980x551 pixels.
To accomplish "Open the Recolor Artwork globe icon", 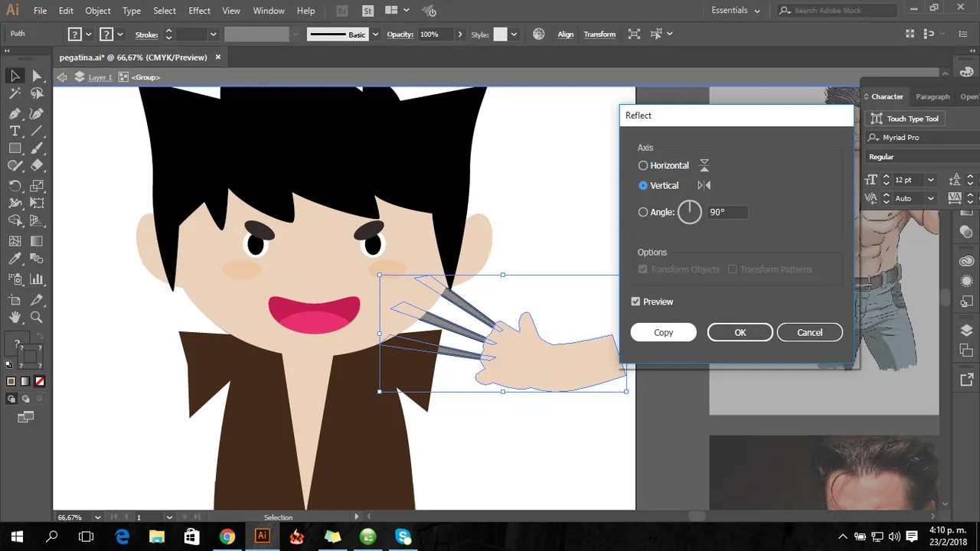I will (539, 34).
